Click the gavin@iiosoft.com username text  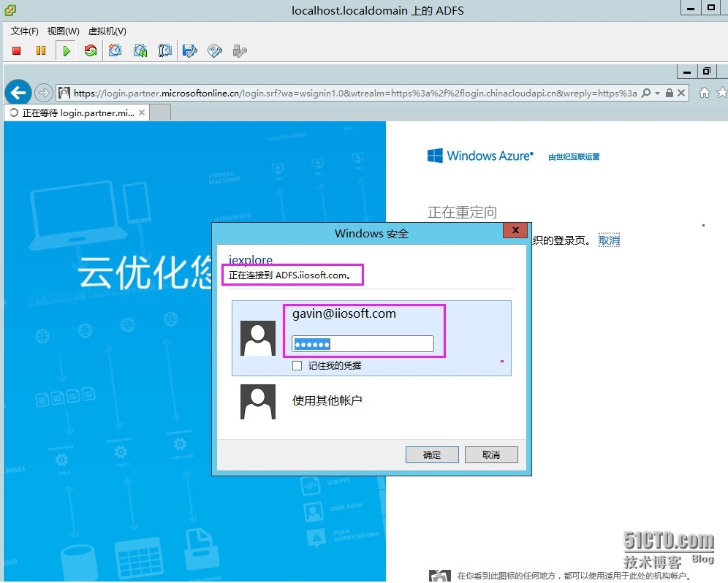pos(344,313)
